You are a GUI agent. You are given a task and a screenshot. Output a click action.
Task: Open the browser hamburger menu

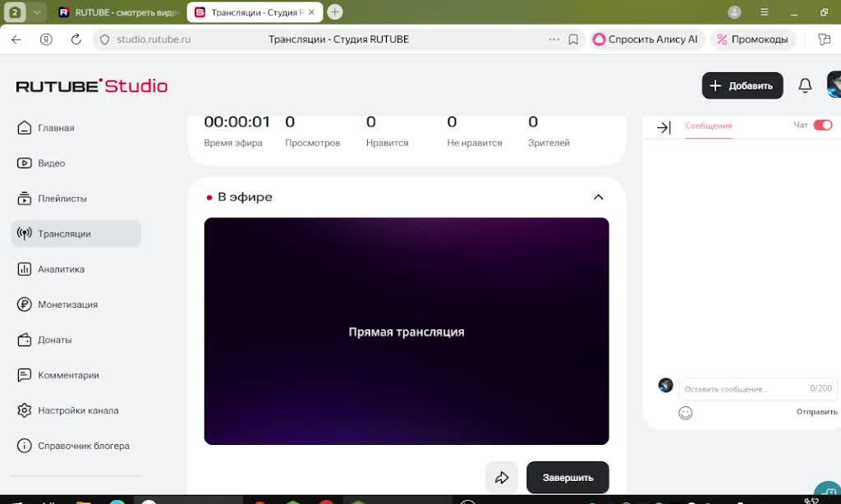click(765, 11)
